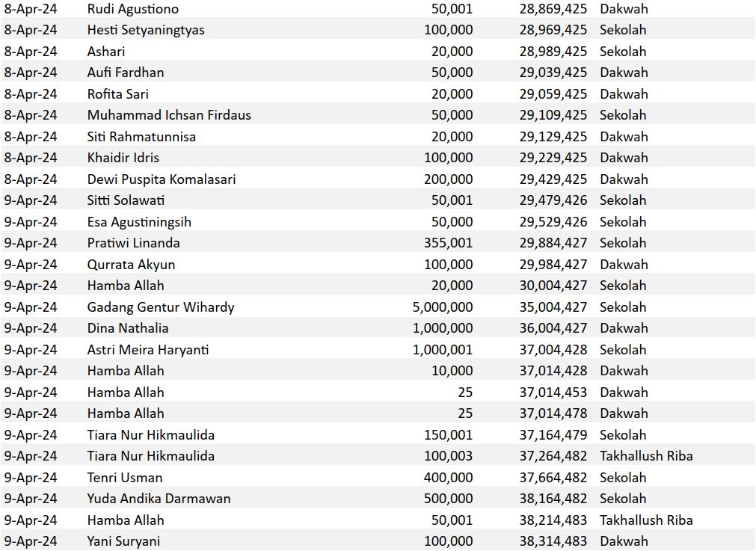Click the running balance 30,004,427

(x=553, y=286)
